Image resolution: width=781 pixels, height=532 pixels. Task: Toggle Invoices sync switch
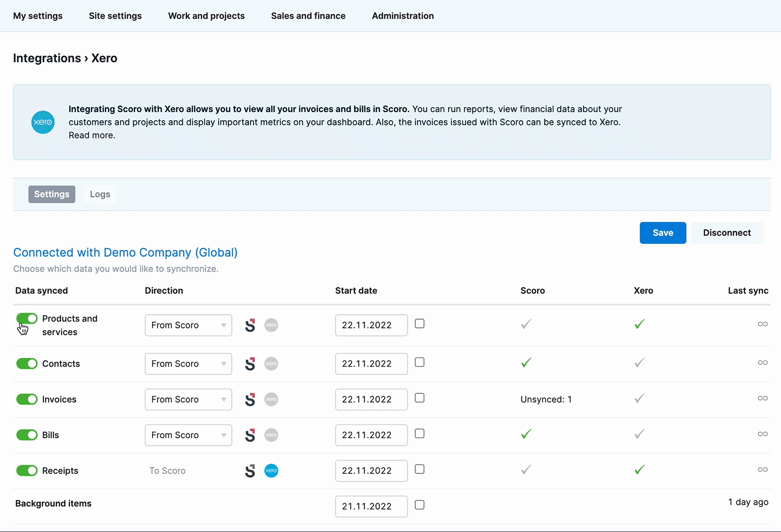[x=27, y=399]
